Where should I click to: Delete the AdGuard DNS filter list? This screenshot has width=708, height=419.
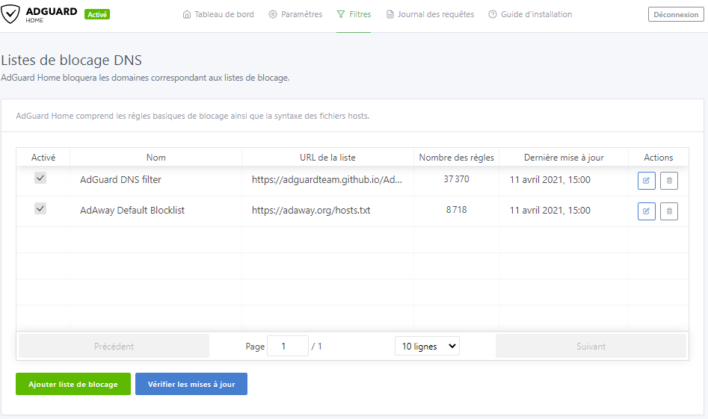point(669,180)
